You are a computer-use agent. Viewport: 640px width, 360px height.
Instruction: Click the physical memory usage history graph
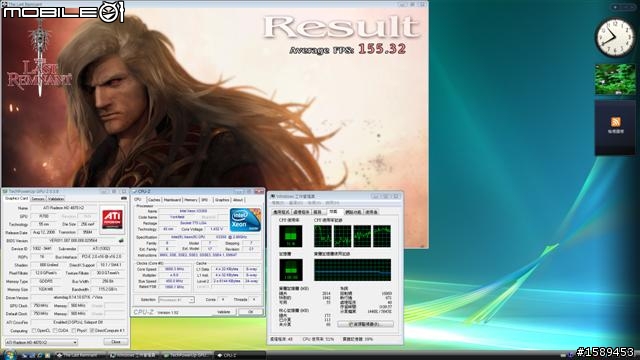[x=352, y=269]
